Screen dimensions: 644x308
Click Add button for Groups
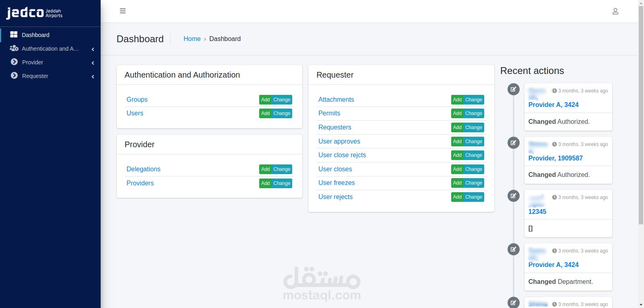pos(265,100)
